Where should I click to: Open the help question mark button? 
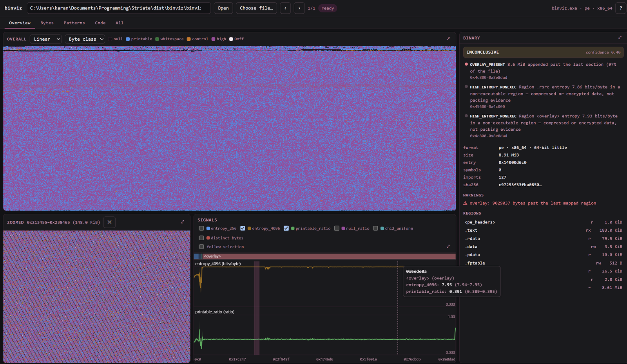pos(621,8)
